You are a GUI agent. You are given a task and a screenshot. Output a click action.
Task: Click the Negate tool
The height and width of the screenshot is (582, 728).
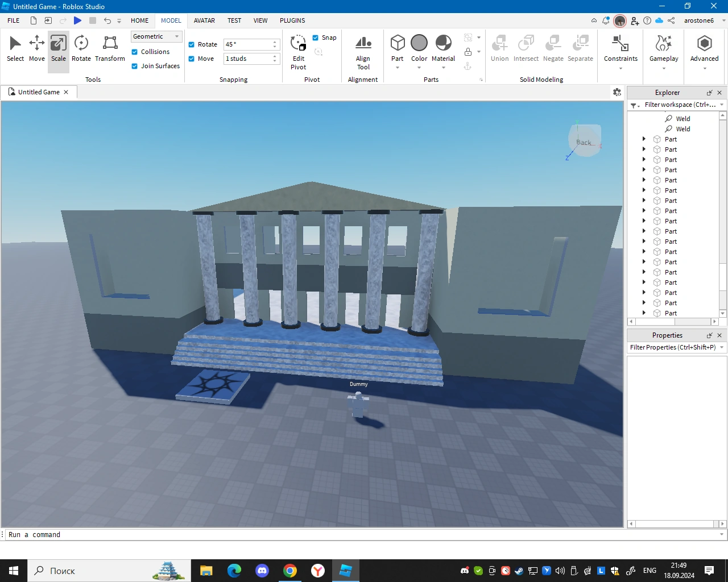click(x=553, y=49)
